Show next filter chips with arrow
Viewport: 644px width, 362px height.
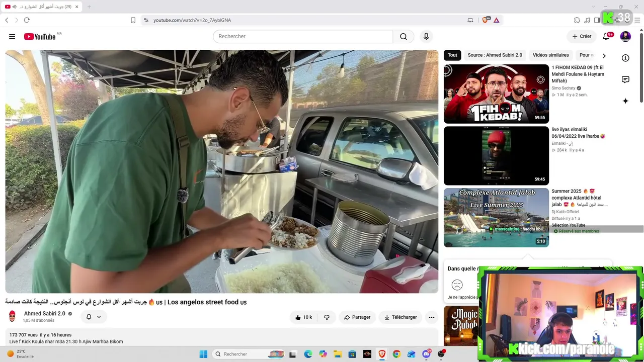tap(604, 55)
